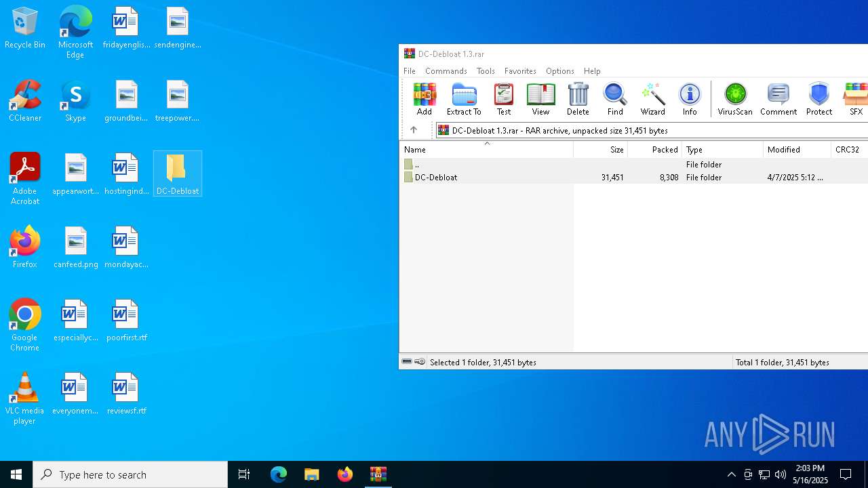Select the DC-Debloat folder on desktop
868x488 pixels.
click(178, 174)
